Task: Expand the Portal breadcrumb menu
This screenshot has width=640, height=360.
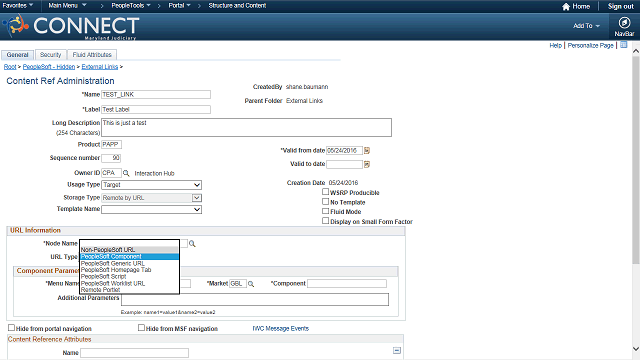Action: (180, 6)
